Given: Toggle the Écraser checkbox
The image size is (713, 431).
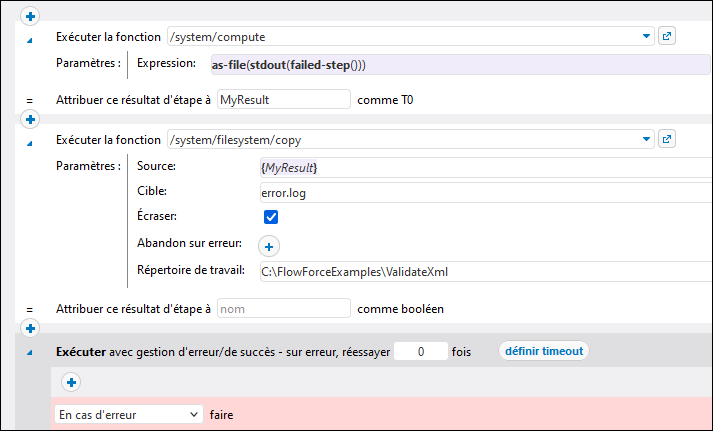Looking at the screenshot, I should [270, 217].
